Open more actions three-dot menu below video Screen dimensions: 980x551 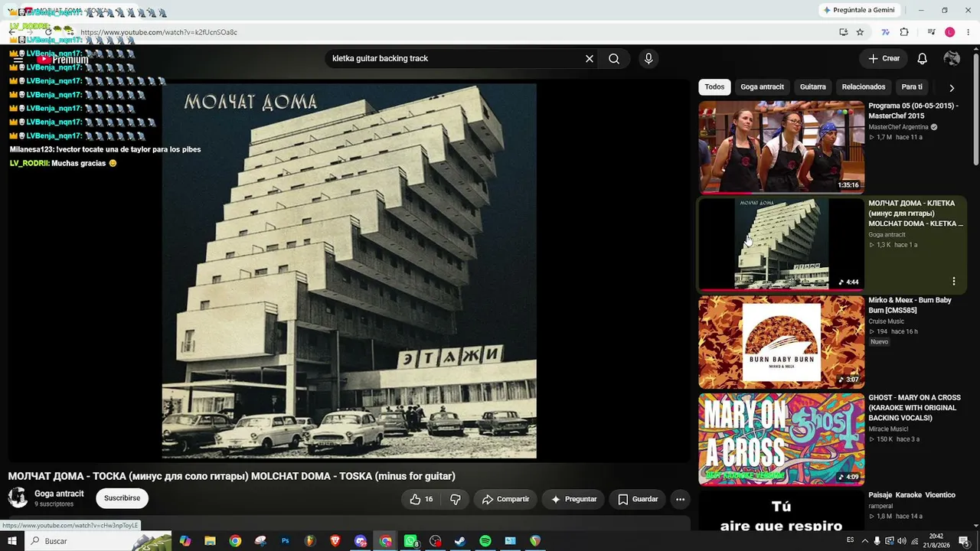point(680,499)
